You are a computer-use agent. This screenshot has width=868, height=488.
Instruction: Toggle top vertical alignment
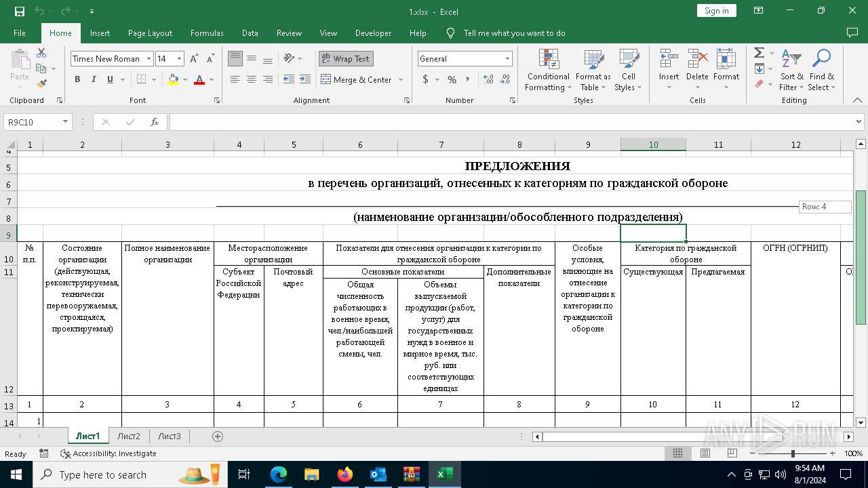point(235,59)
